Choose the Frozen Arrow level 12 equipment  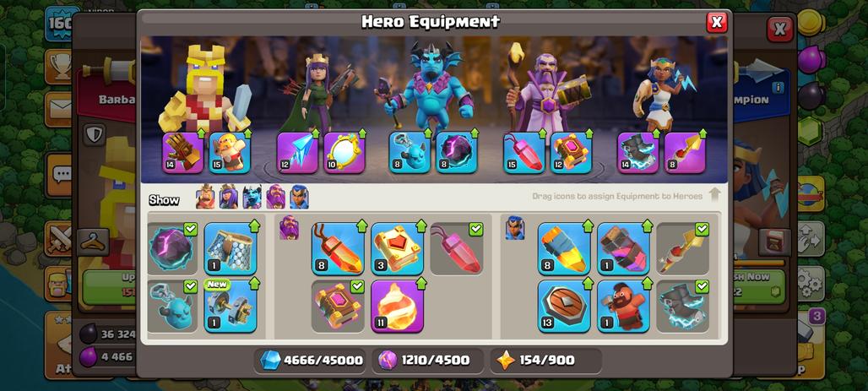(298, 152)
